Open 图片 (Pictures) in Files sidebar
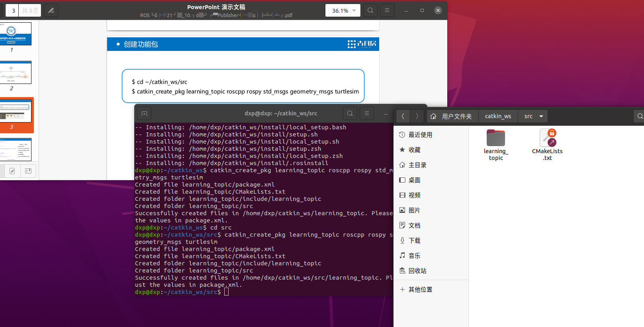This screenshot has width=644, height=327. tap(431, 210)
